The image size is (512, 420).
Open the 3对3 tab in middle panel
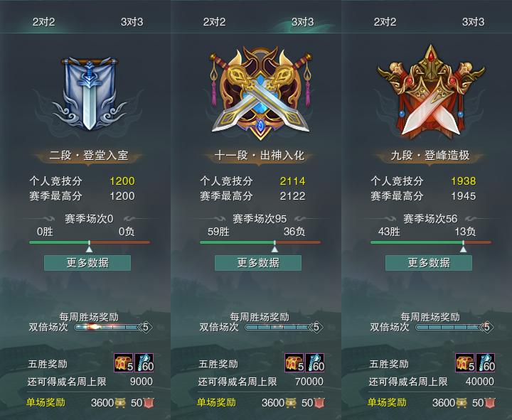tap(303, 22)
